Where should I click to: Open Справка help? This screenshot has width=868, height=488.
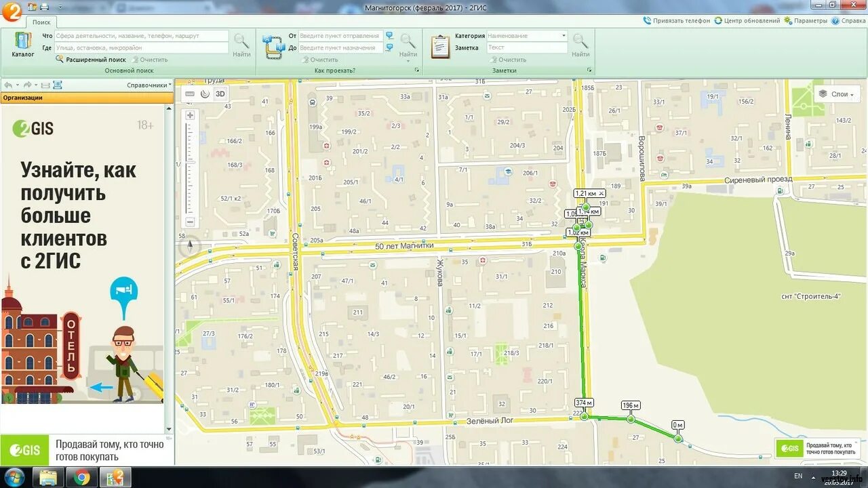848,21
